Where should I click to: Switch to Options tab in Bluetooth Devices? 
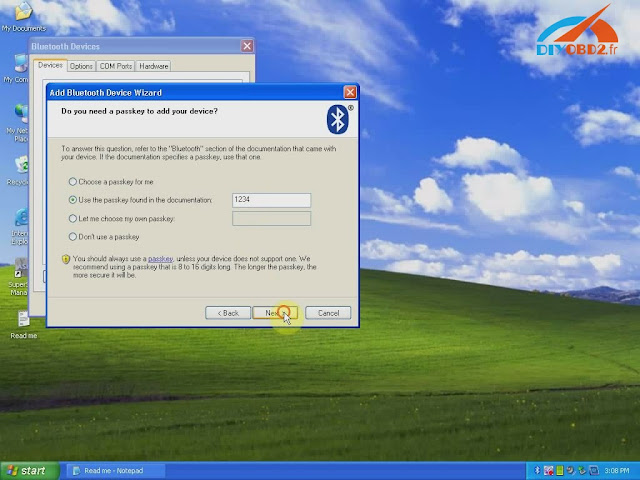(x=81, y=66)
